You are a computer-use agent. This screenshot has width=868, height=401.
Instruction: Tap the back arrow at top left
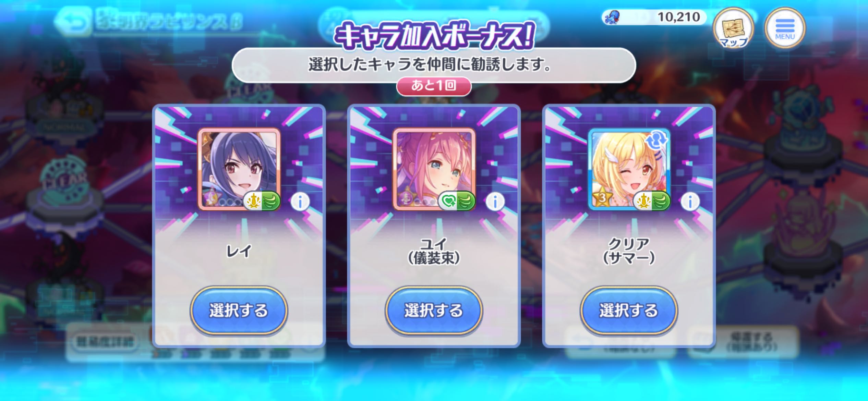pyautogui.click(x=73, y=22)
